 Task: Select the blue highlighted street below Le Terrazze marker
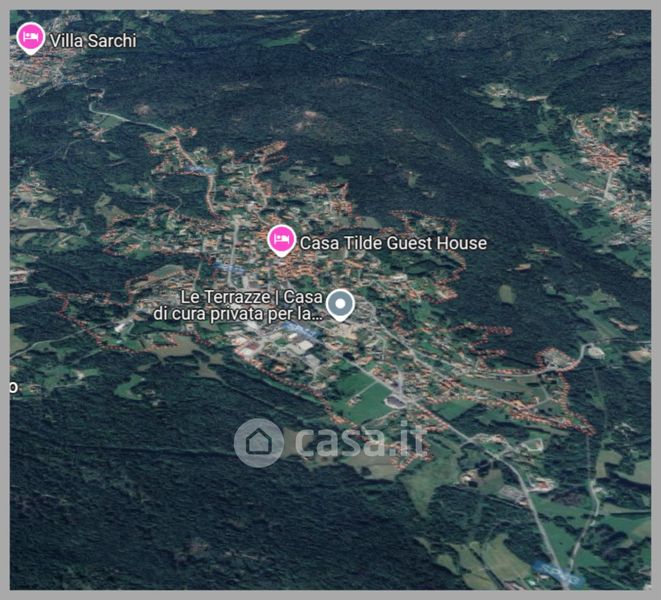tap(300, 329)
